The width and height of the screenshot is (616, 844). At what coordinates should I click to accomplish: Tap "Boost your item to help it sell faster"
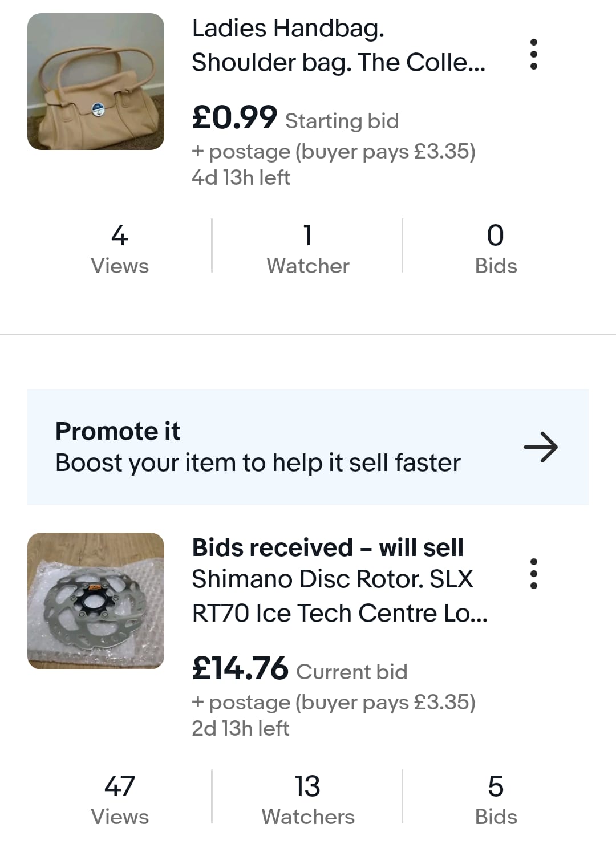pos(258,463)
